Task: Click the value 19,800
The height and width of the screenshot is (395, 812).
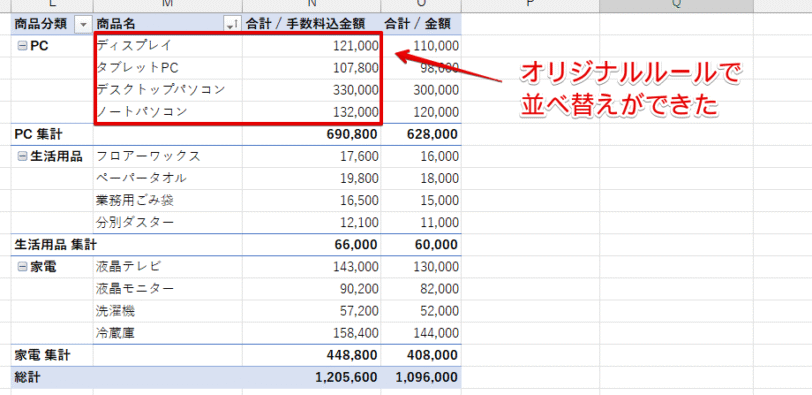Action: [359, 179]
